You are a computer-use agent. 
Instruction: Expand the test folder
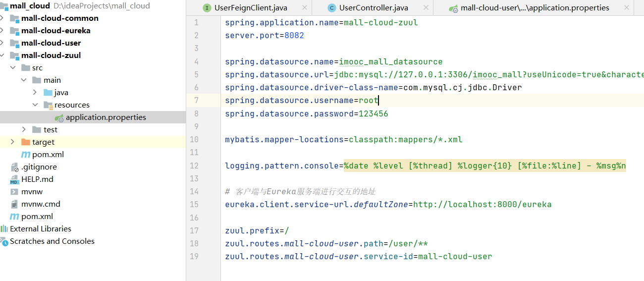pyautogui.click(x=24, y=130)
